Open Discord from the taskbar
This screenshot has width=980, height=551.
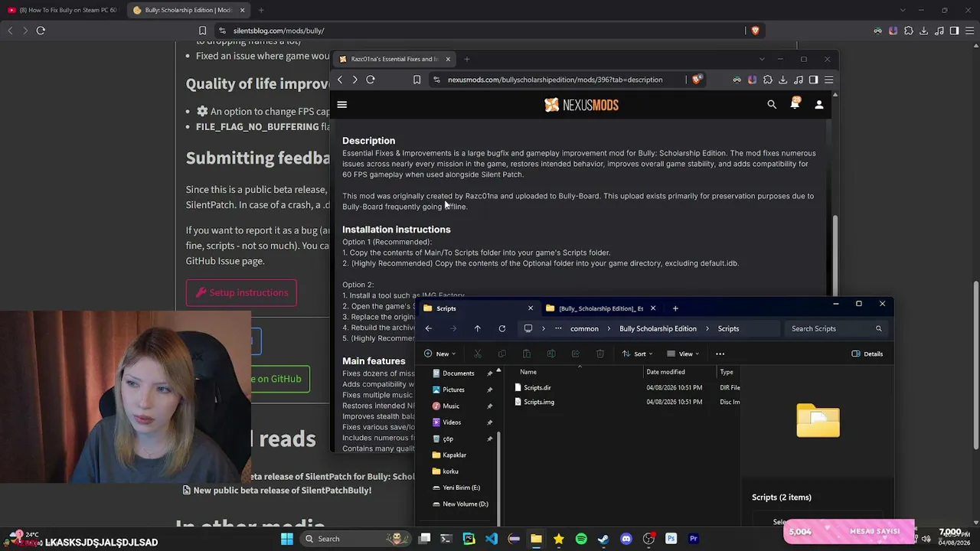point(626,539)
